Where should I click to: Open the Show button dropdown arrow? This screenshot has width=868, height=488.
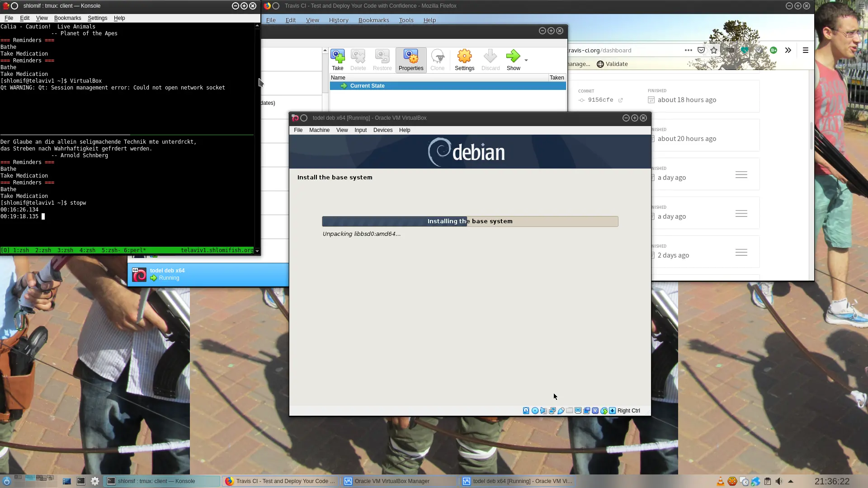point(526,60)
